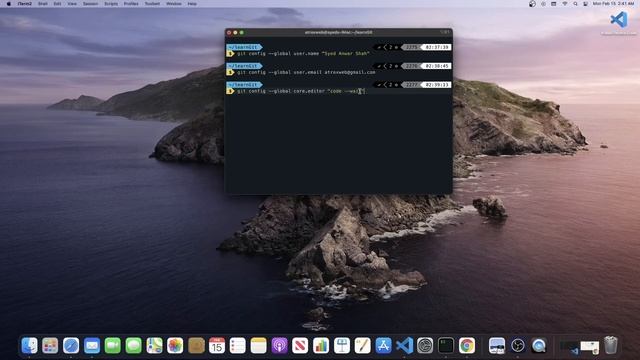Open the Window menu
Viewport: 640px width, 360px height.
(174, 4)
